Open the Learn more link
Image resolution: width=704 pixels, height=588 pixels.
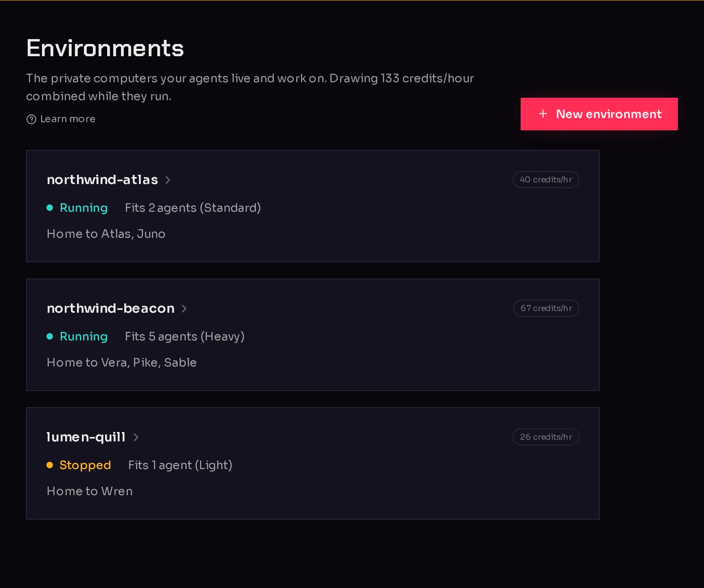(x=68, y=119)
